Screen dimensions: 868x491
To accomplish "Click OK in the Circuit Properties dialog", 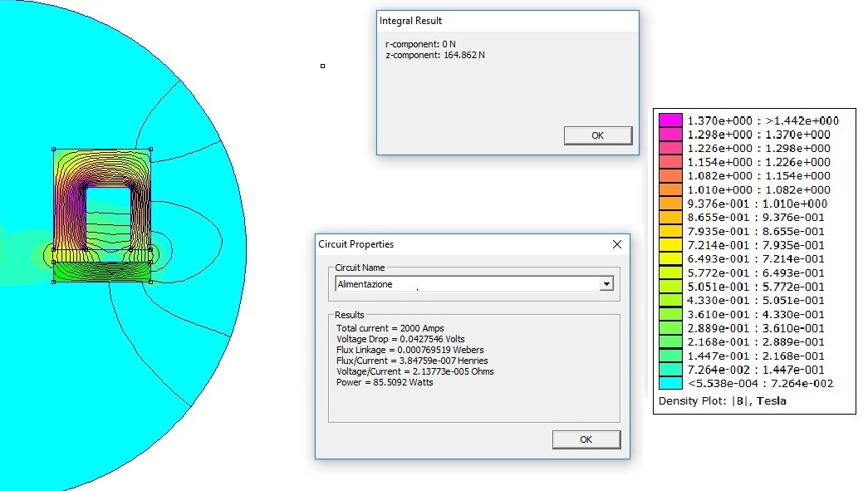I will (x=586, y=439).
